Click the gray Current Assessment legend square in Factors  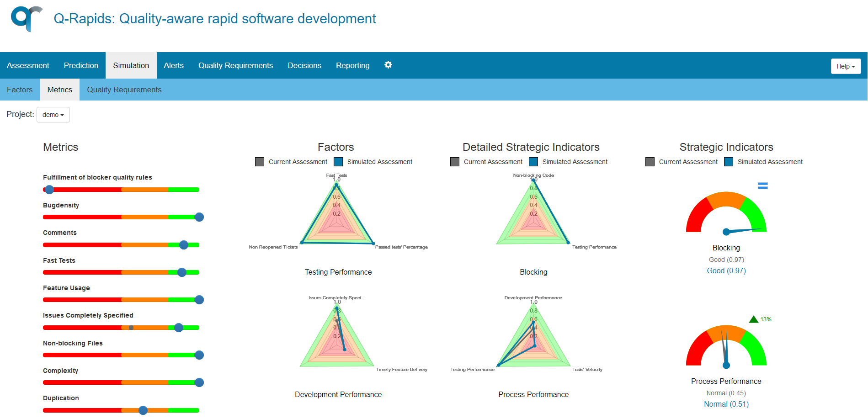pyautogui.click(x=260, y=161)
